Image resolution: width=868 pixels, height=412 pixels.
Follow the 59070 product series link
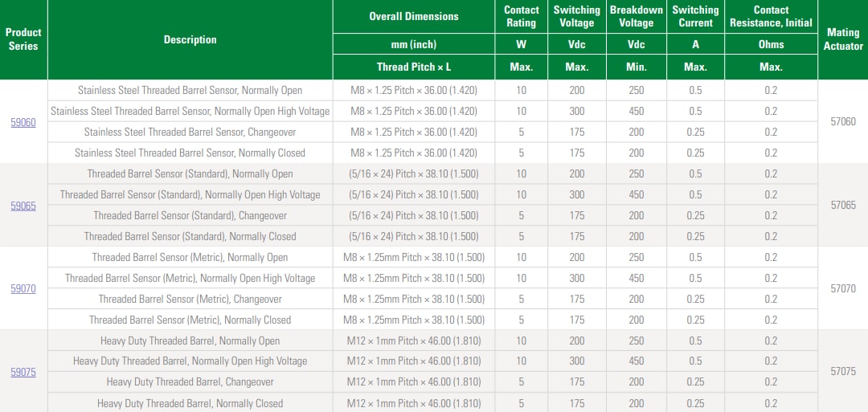click(23, 289)
